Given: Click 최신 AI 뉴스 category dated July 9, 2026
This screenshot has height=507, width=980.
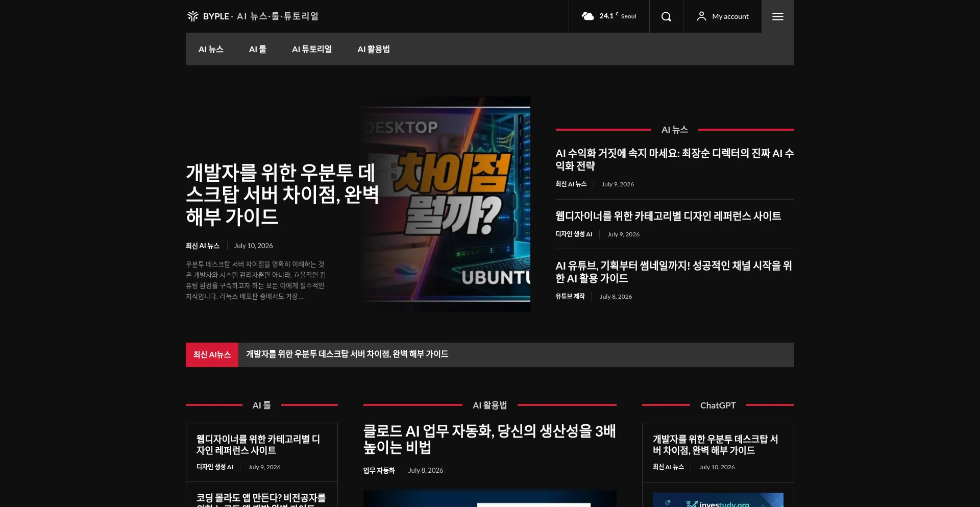Looking at the screenshot, I should tap(571, 184).
